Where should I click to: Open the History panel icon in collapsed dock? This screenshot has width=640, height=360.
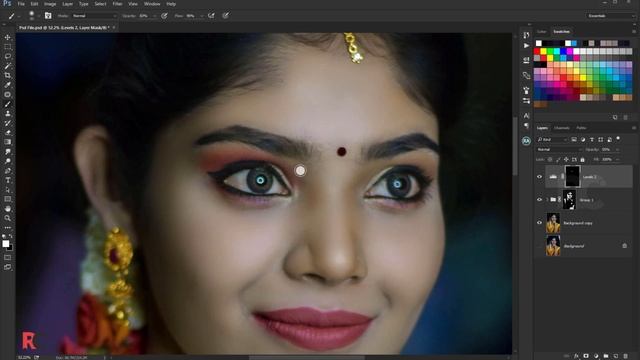(526, 35)
